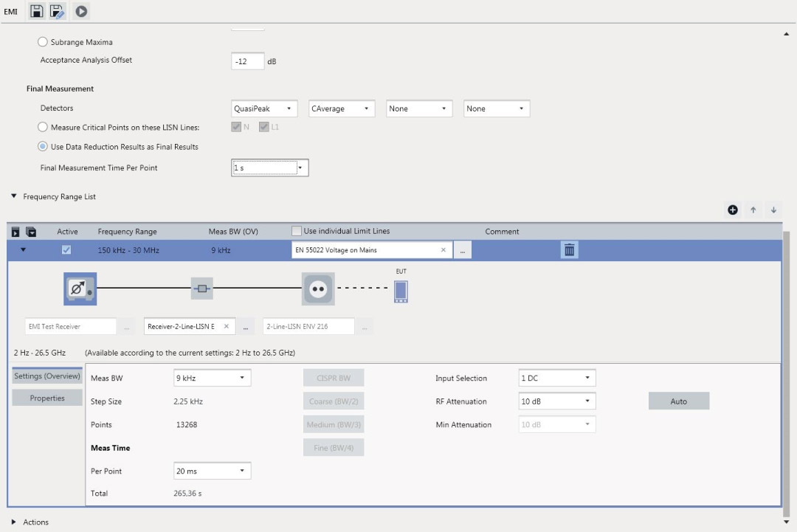Start the EMI test with play icon
The width and height of the screenshot is (797, 532).
81,11
